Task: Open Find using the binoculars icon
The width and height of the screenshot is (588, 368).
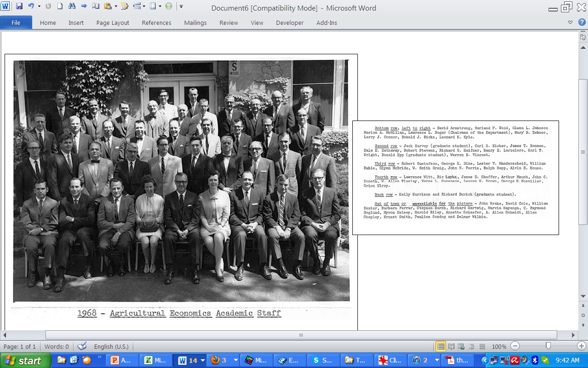Action: (73, 6)
